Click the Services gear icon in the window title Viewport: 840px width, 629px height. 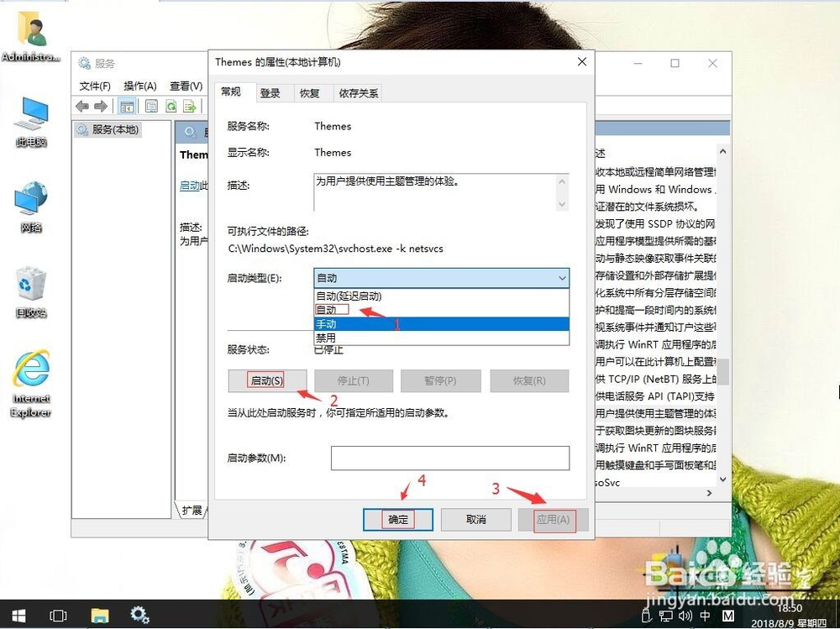pyautogui.click(x=84, y=63)
